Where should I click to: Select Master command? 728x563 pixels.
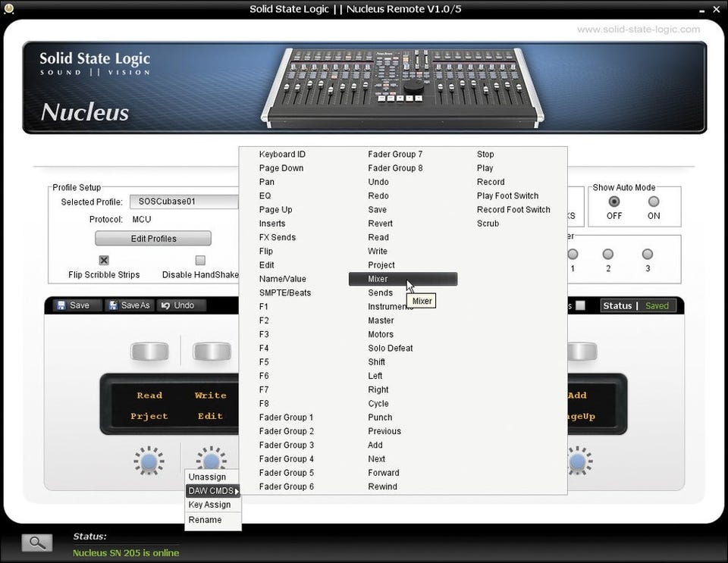pos(381,321)
